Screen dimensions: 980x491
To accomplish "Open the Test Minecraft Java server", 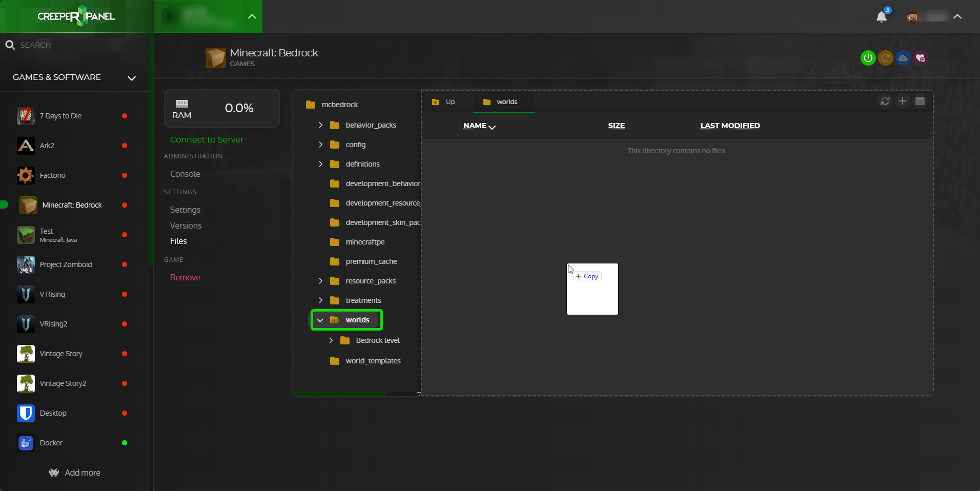I will pos(72,235).
